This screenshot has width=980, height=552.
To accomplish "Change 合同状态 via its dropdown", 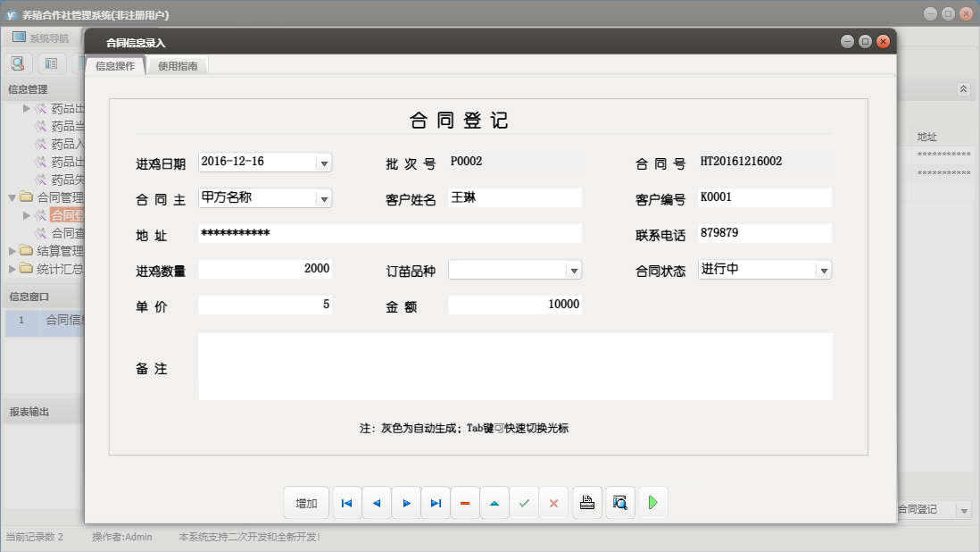I will pos(826,269).
